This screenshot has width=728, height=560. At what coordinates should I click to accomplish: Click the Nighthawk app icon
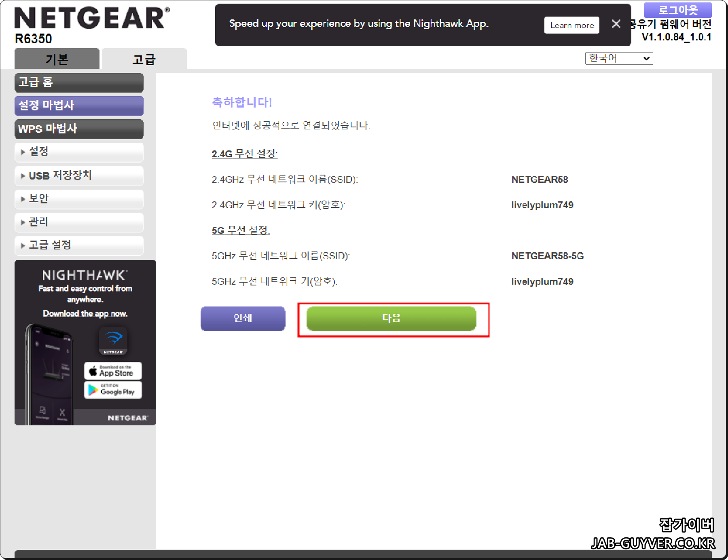[113, 341]
